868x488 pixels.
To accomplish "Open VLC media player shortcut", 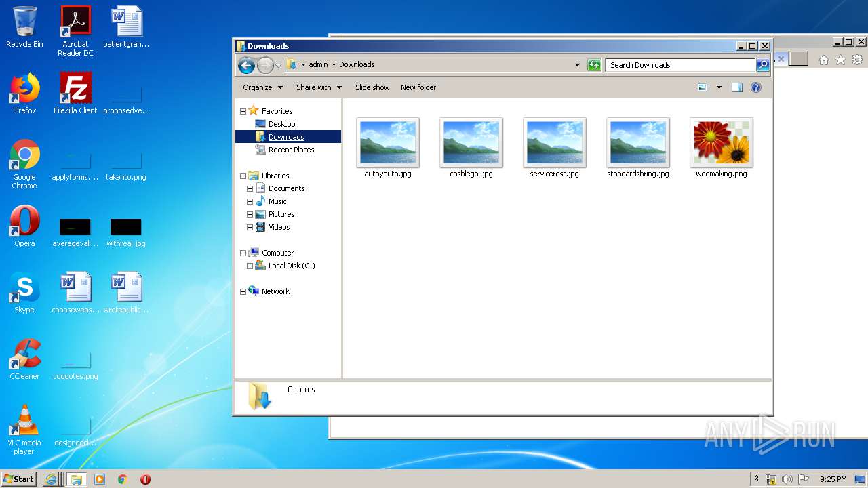I will click(x=24, y=430).
